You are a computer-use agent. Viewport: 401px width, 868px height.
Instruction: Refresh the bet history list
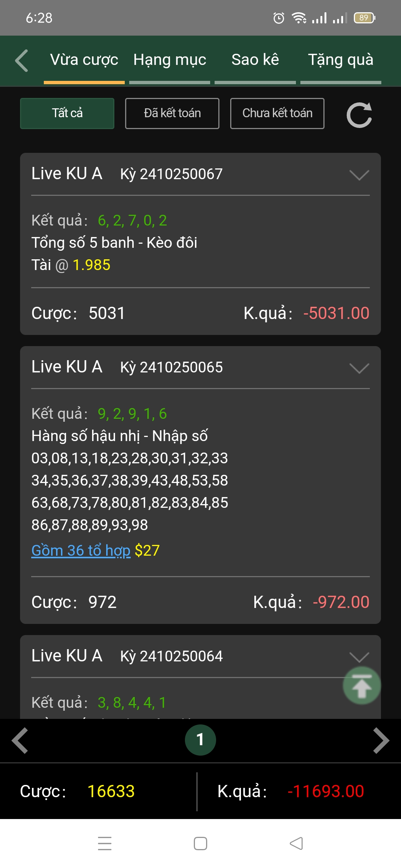(x=359, y=114)
